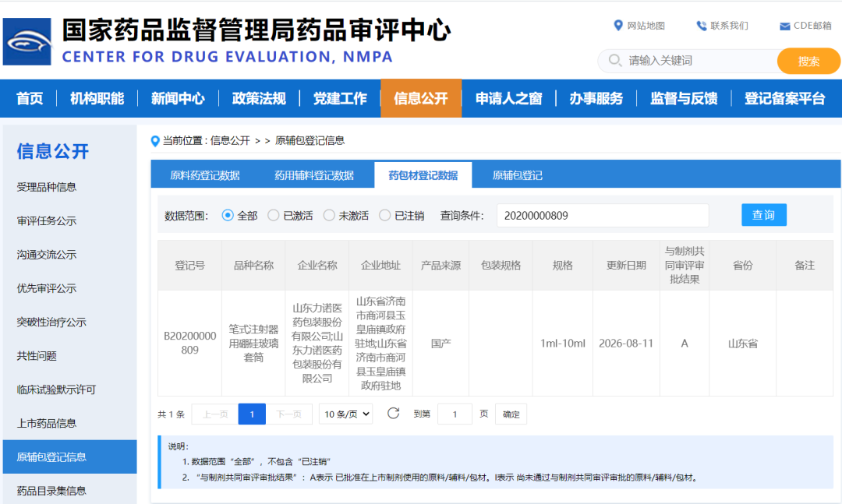The image size is (842, 504).
Task: Open 共性问题 in the sidebar
Action: click(37, 356)
